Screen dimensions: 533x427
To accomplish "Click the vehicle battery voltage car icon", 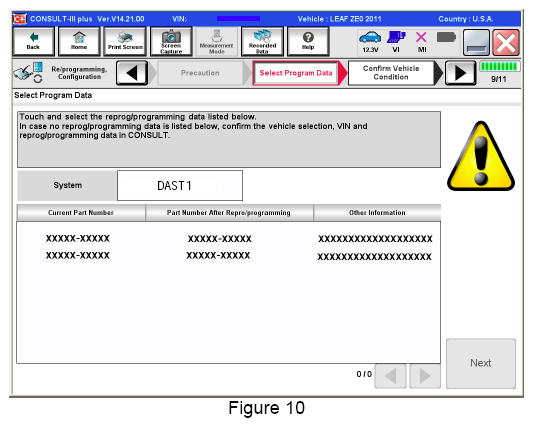I will point(370,41).
